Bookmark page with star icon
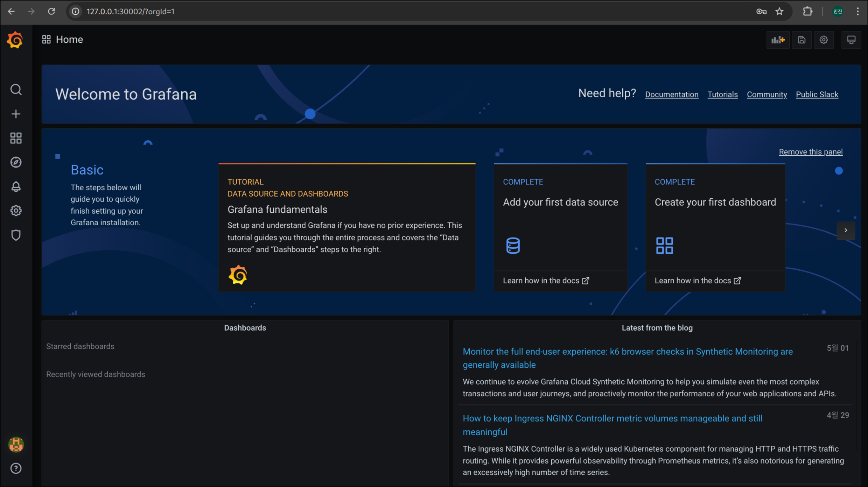 coord(779,12)
